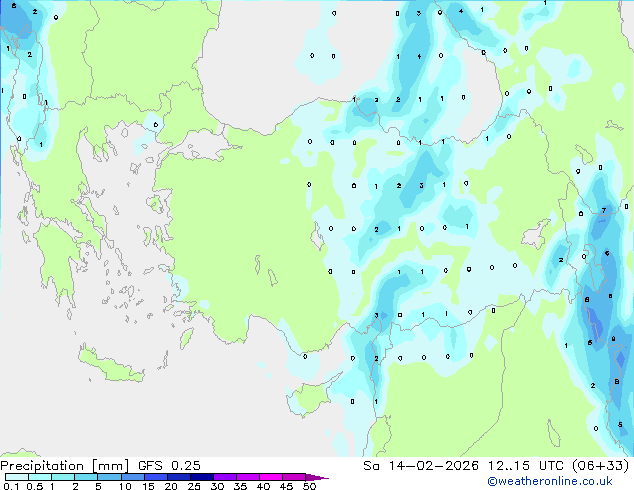Choose the 25–30 mm dark blue swatch

[x=201, y=477]
